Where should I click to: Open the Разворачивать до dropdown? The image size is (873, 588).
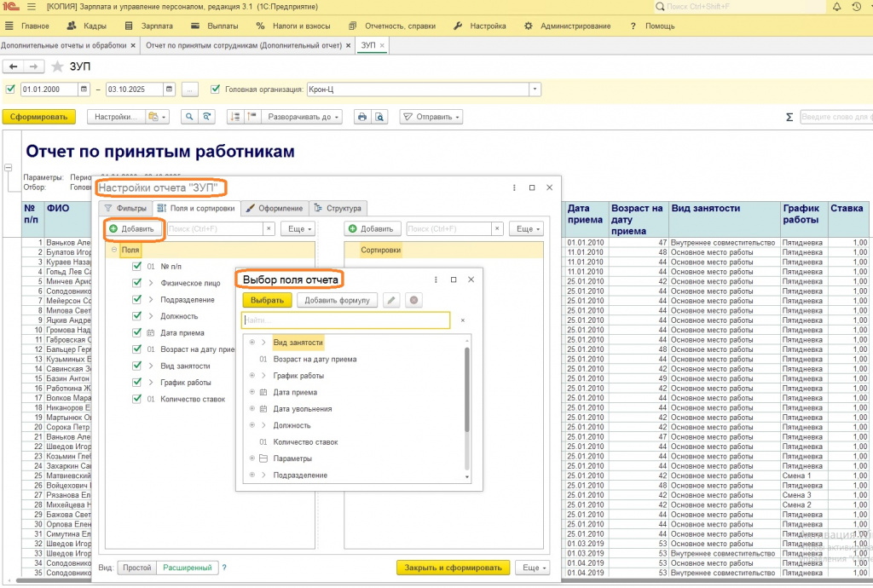coord(302,117)
